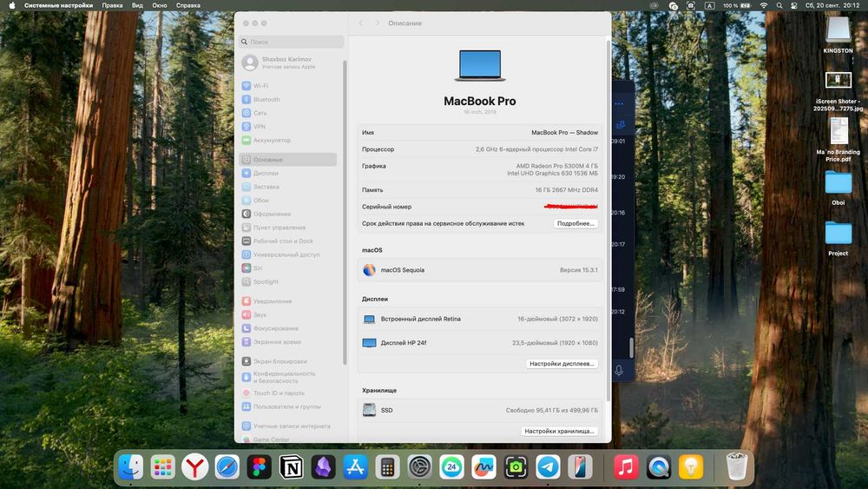This screenshot has width=868, height=489.
Task: Launch Obsidian from the Dock
Action: click(323, 467)
